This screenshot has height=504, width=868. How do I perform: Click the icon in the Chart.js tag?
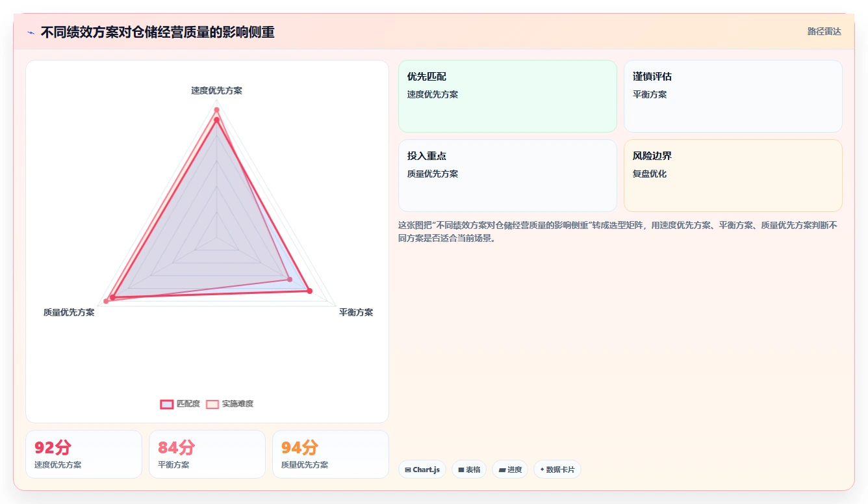click(407, 470)
